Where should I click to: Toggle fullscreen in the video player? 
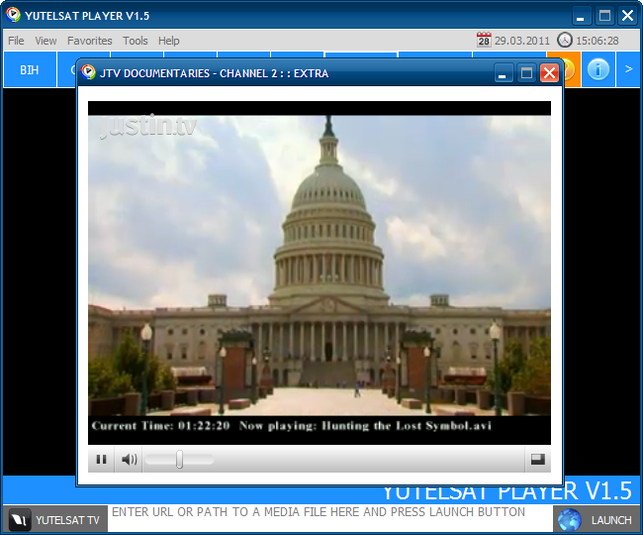(x=538, y=460)
